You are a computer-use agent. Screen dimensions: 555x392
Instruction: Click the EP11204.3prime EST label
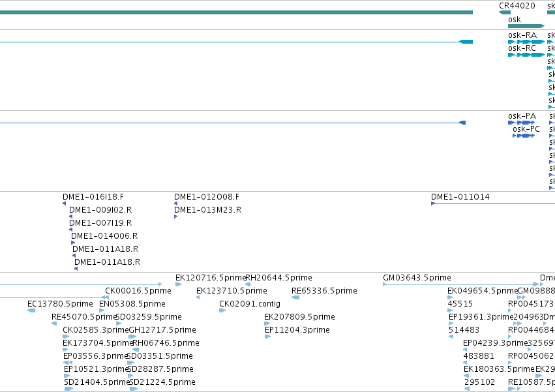[297, 330]
